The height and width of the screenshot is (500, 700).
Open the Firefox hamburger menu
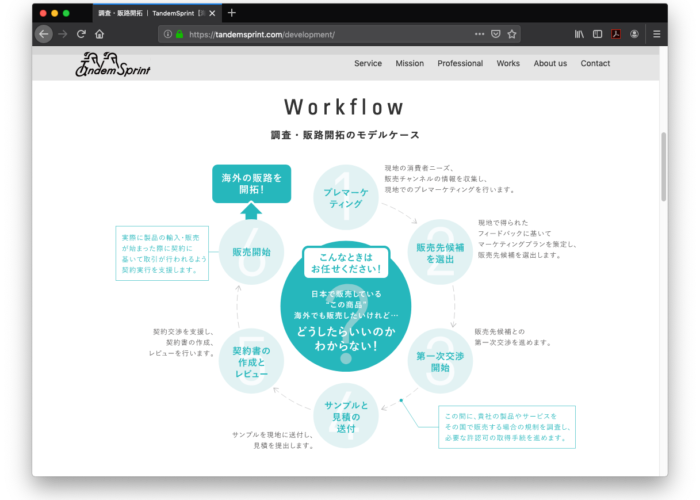pos(656,34)
